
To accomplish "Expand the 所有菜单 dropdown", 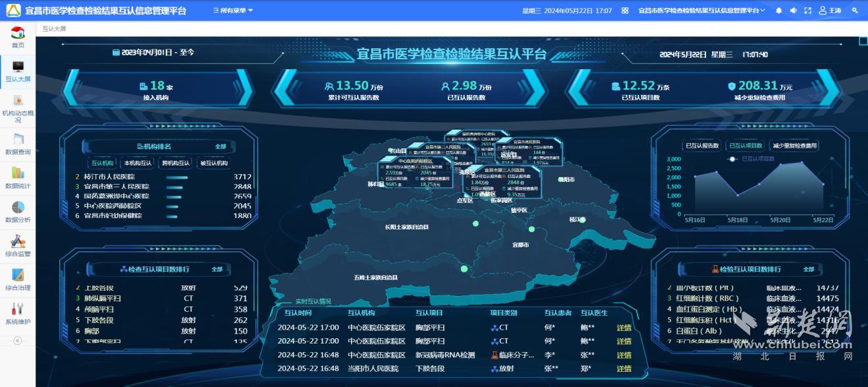I will coord(232,11).
